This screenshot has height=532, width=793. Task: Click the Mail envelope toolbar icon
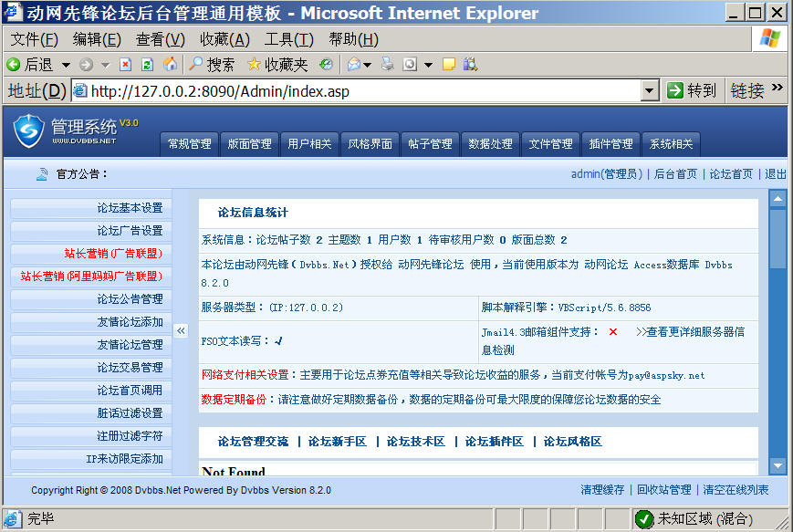coord(354,64)
